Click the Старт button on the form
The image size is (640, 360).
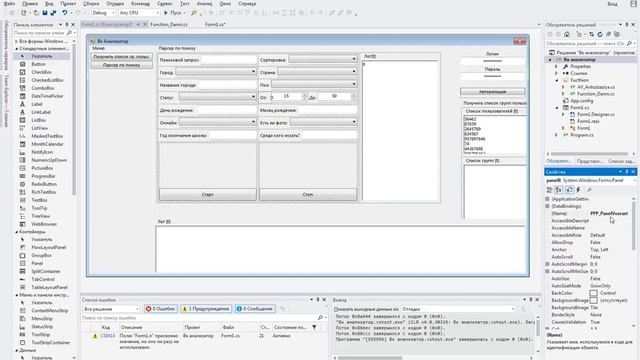click(x=208, y=195)
